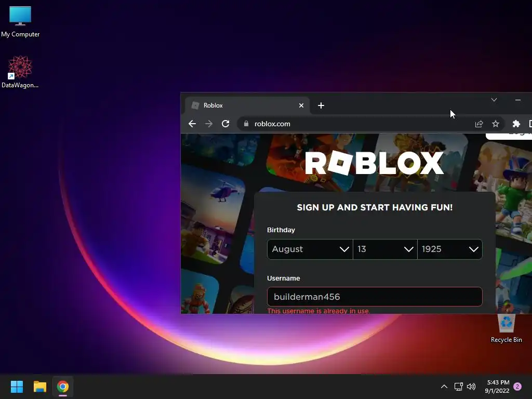Minimize the Chrome window
Viewport: 532px width, 399px height.
[518, 100]
